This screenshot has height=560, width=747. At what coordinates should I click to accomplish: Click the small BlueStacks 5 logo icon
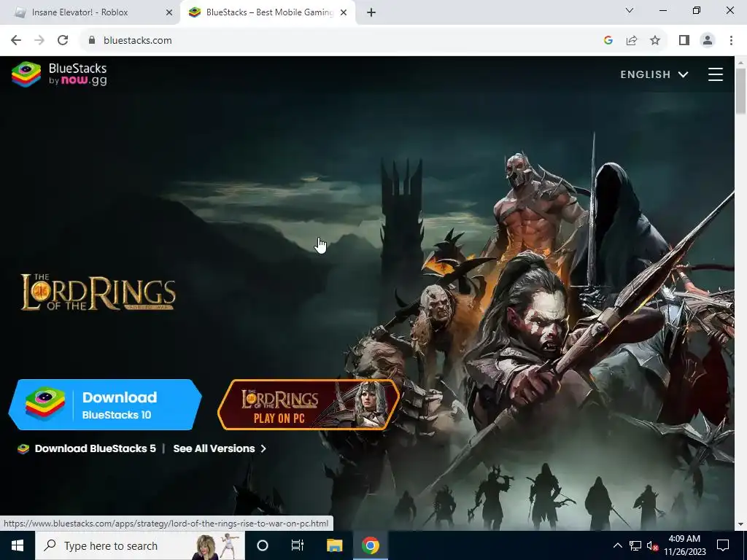(23, 448)
